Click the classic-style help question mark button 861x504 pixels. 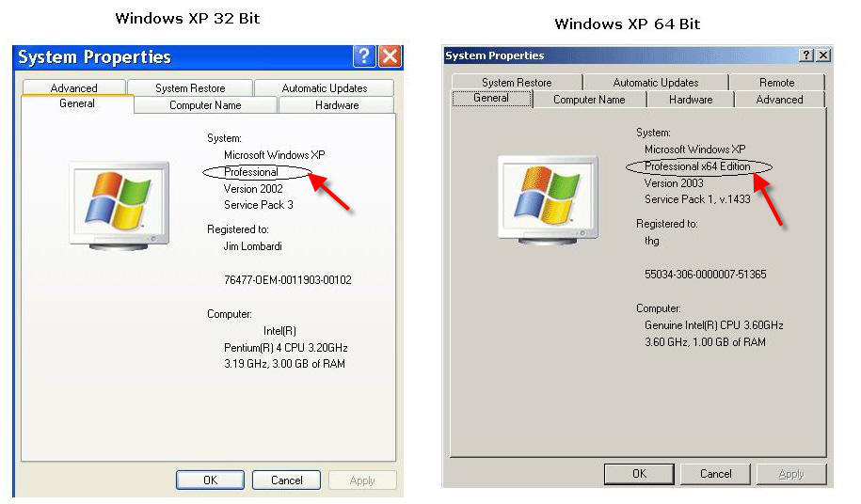coord(806,55)
